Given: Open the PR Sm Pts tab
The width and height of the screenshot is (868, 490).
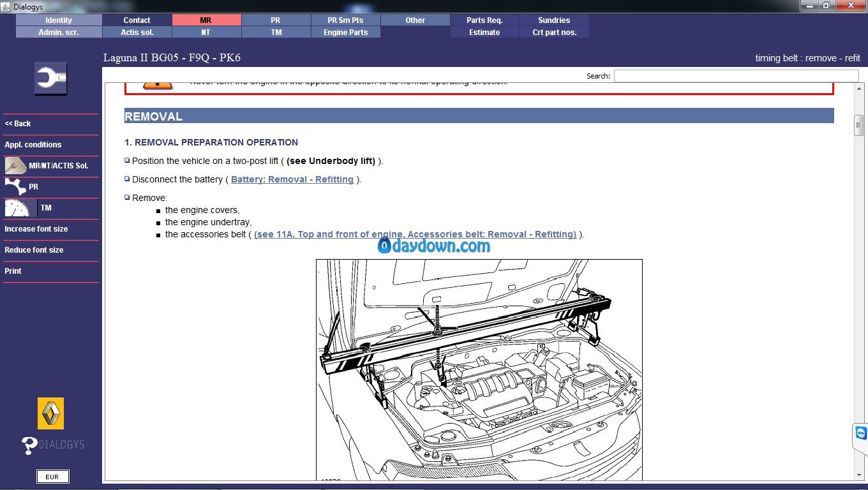Looking at the screenshot, I should (345, 20).
